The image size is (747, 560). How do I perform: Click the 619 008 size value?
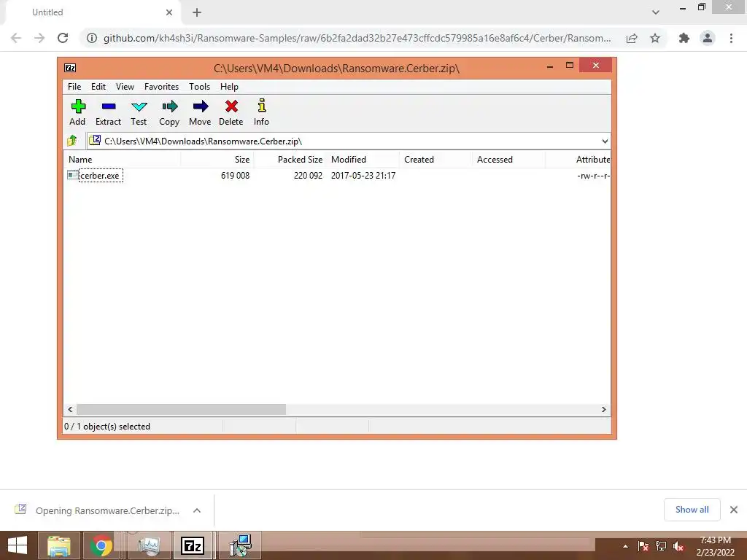tap(235, 175)
